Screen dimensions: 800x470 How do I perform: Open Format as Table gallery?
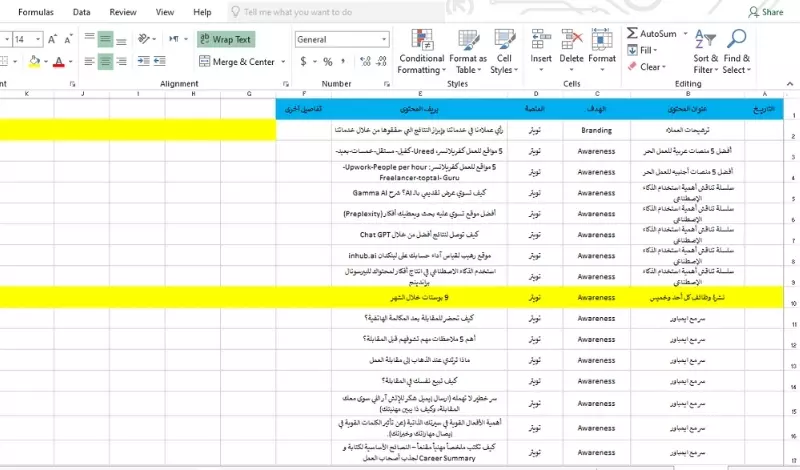tap(468, 52)
